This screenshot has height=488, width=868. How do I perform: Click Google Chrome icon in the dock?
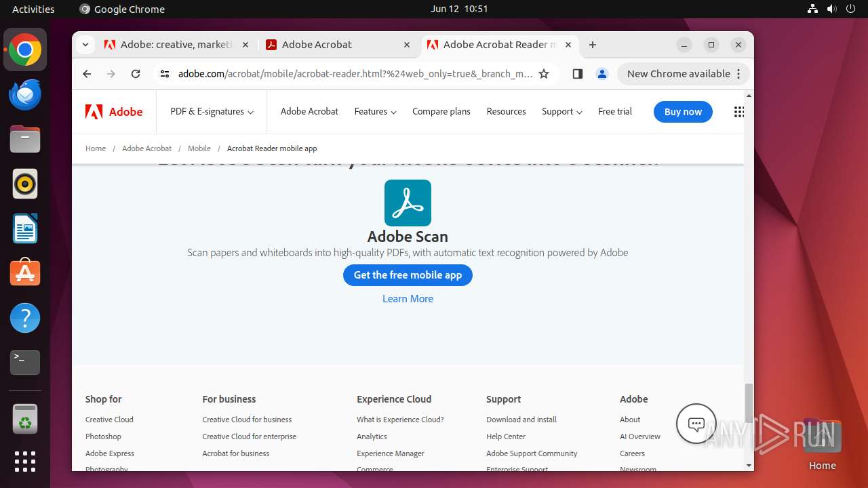(25, 50)
